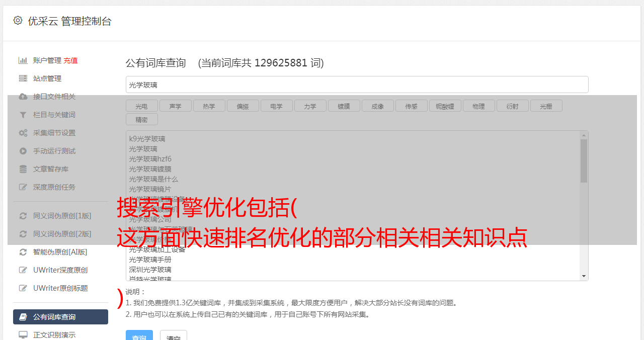
Task: Open the 公有词库查询 menu item
Action: (60, 317)
